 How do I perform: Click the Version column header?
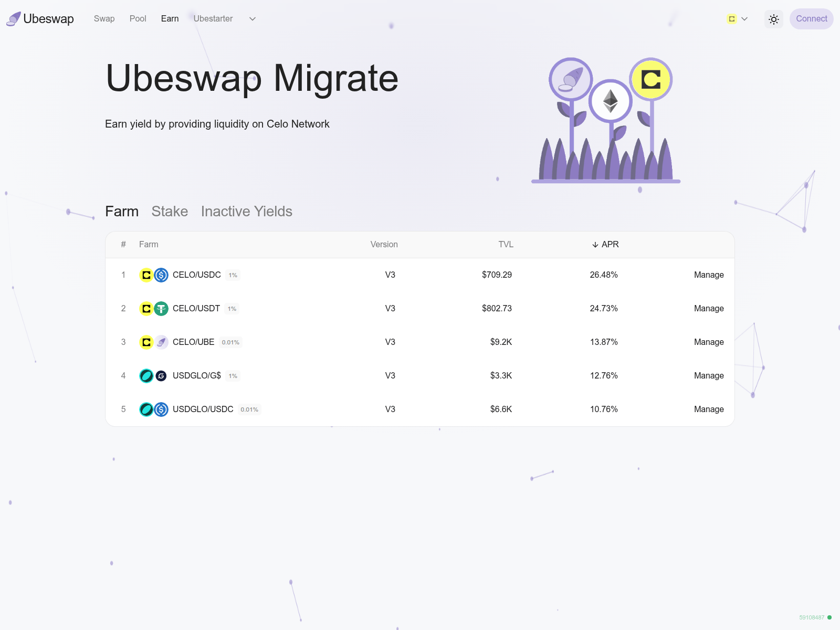[x=384, y=244]
